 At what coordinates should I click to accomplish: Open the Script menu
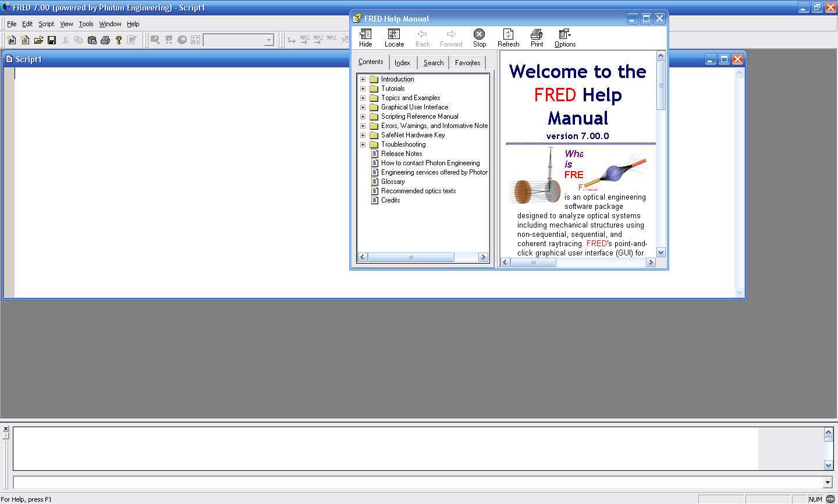click(47, 24)
